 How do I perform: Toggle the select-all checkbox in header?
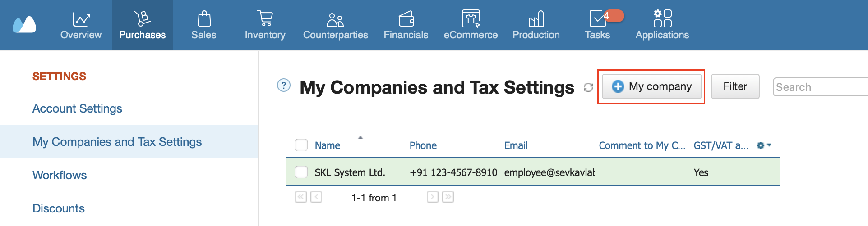tap(301, 145)
